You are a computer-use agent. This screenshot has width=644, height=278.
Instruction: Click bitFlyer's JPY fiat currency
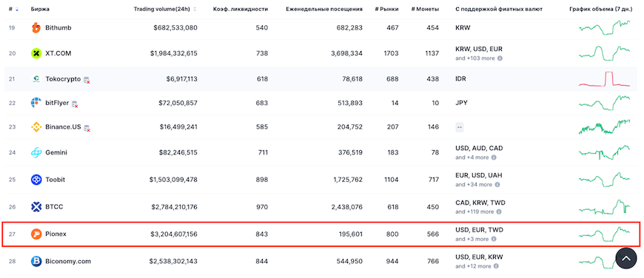(x=462, y=103)
